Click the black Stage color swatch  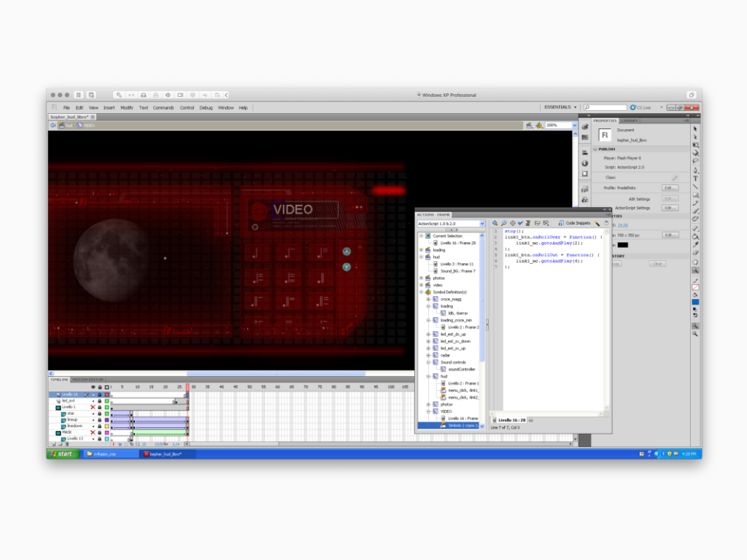[x=623, y=245]
